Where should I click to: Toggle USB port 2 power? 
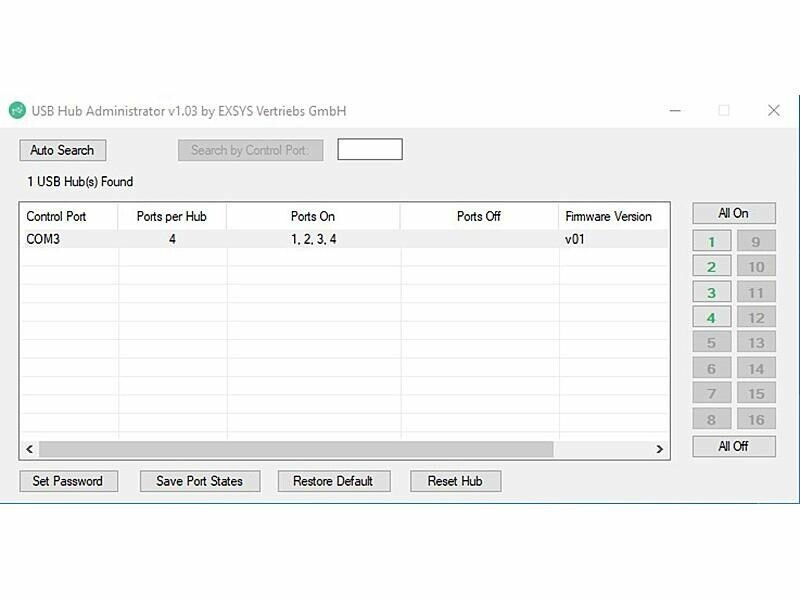click(711, 267)
